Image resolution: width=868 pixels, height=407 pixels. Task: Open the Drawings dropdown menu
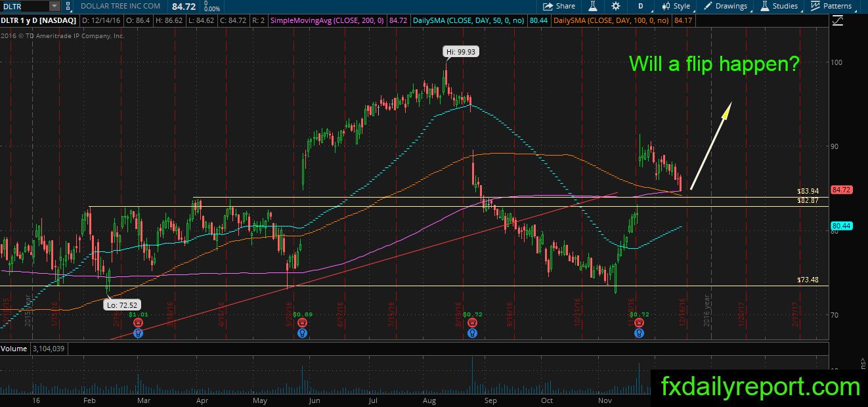(x=726, y=6)
